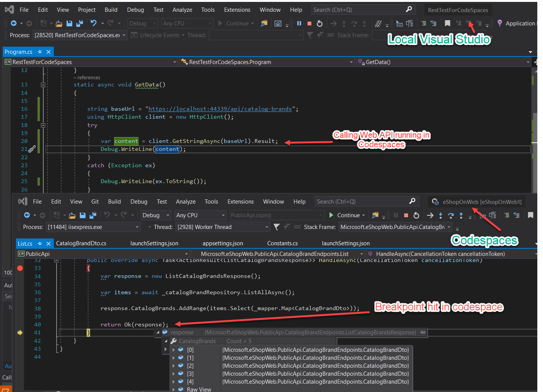
Task: Click Navigate Backward icon in Local Visual Studio
Action: click(x=14, y=24)
